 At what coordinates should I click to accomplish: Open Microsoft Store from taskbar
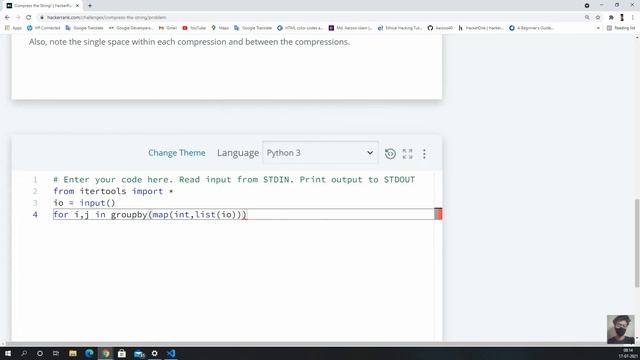[x=122, y=353]
